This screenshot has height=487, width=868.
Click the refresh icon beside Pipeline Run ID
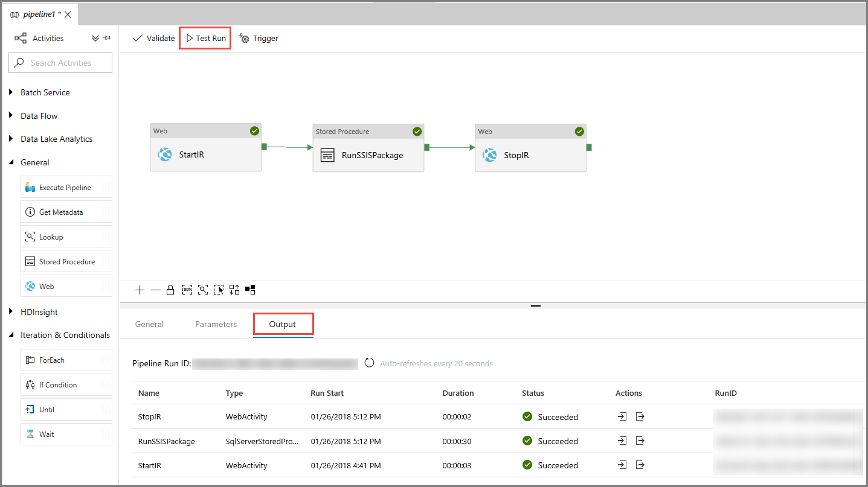click(369, 363)
